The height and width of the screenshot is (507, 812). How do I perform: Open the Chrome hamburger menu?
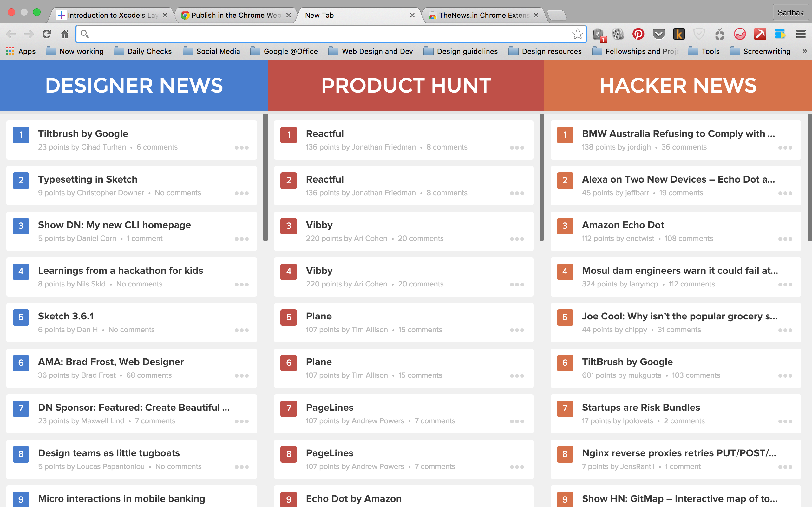coord(801,34)
